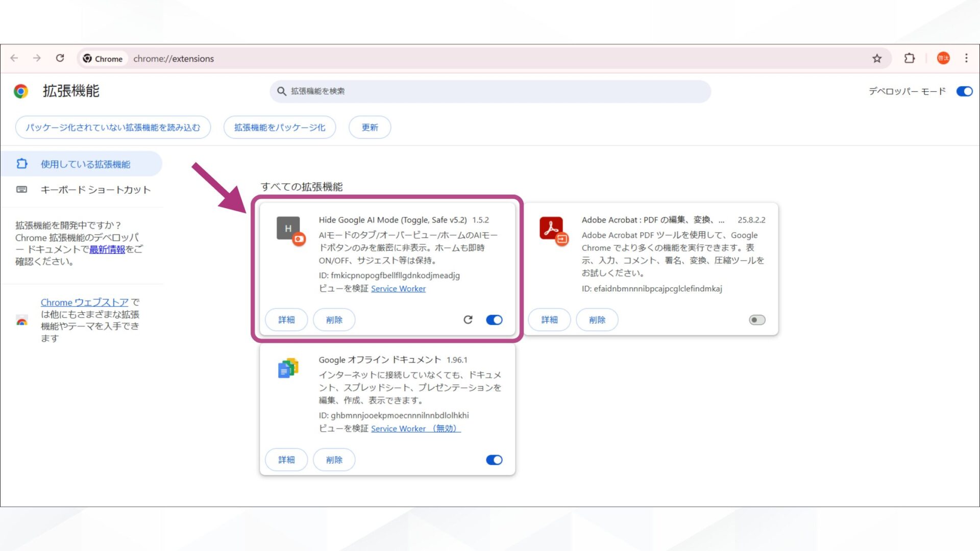Open the three-dot Chrome menu
This screenshot has width=980, height=551.
click(966, 58)
